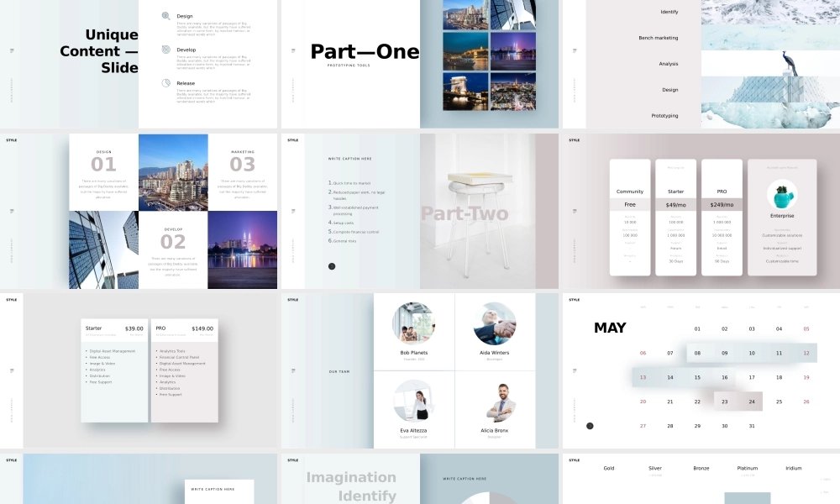This screenshot has height=504, width=840.
Task: Click the dark dot under the numbered list
Action: click(332, 266)
